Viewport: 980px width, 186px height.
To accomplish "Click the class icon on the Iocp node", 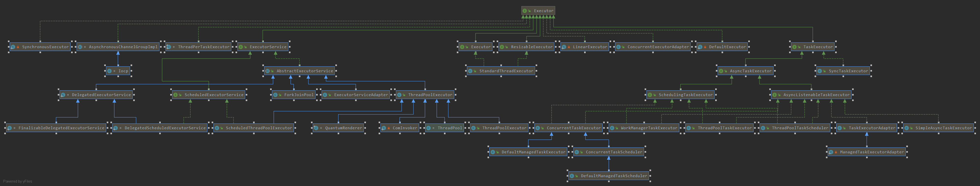I will point(109,71).
